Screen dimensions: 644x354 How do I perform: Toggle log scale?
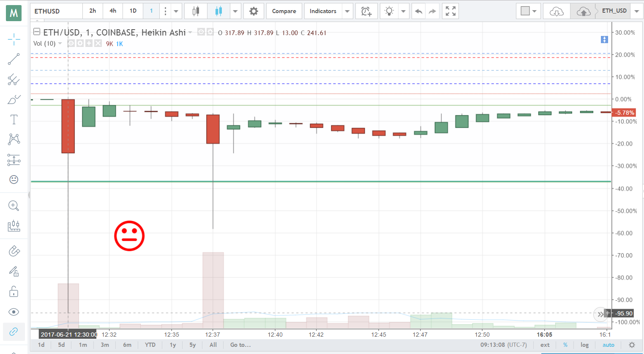584,345
